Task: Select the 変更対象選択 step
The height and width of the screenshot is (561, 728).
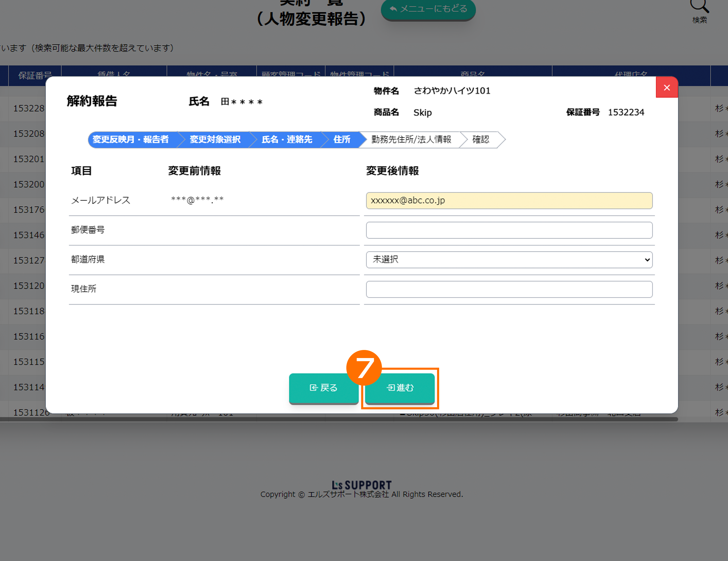Action: [x=215, y=139]
